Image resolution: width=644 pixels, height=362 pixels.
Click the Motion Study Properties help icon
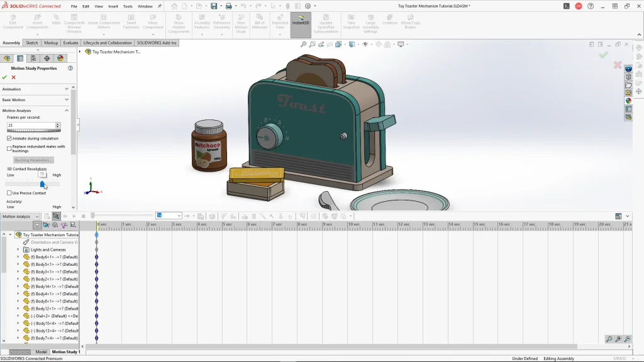pos(70,68)
